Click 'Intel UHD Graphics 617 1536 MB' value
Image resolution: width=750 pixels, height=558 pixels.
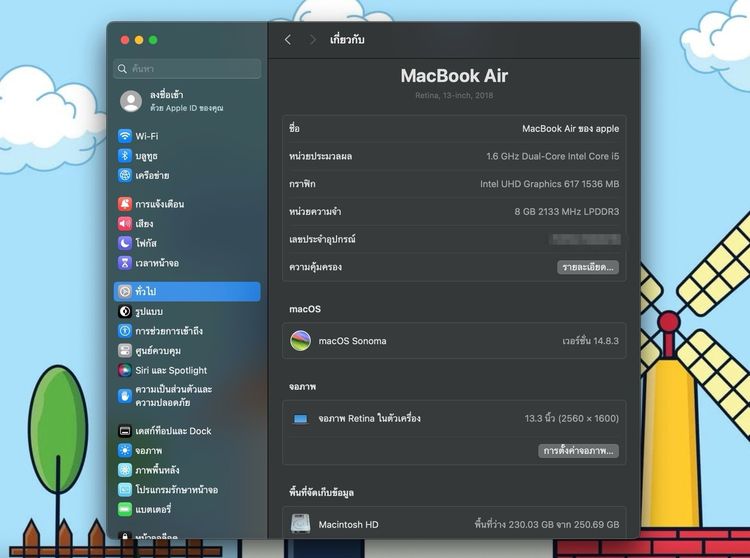coord(550,184)
